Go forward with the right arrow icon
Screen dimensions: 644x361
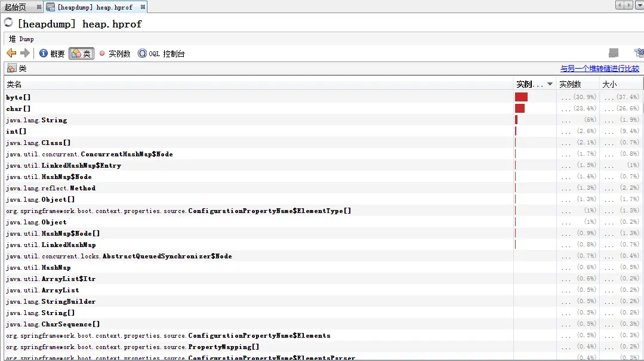(x=25, y=53)
